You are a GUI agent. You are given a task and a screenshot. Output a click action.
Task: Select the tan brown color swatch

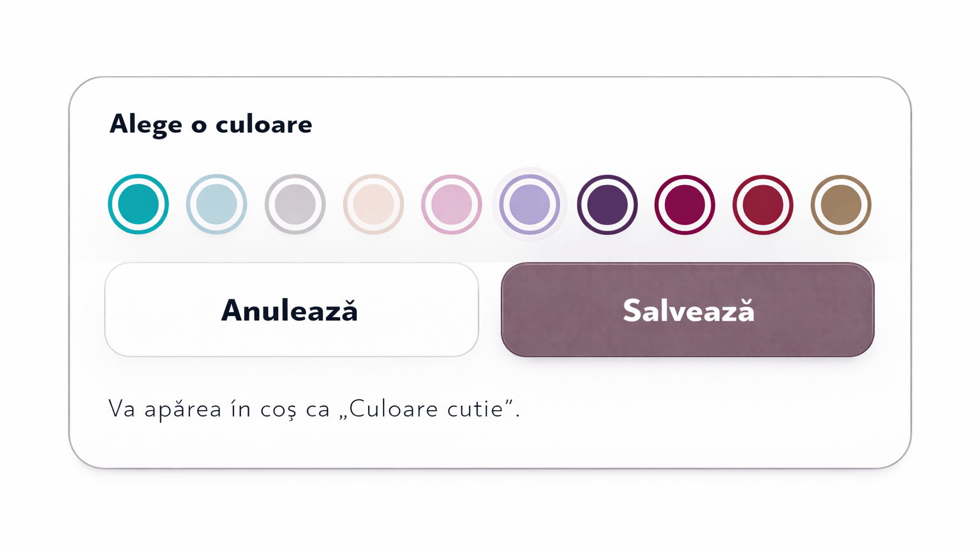841,204
